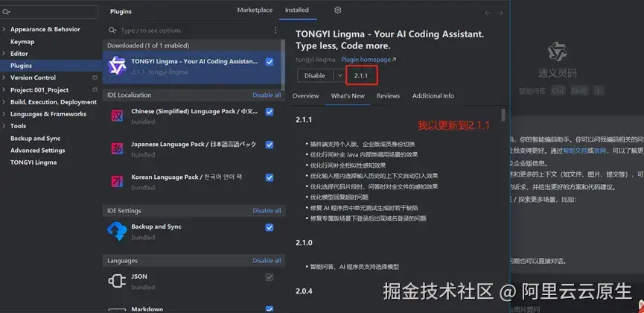Screen dimensions: 644x313
Task: Toggle TONGYI Lingma plugin checkbox
Action: point(270,62)
